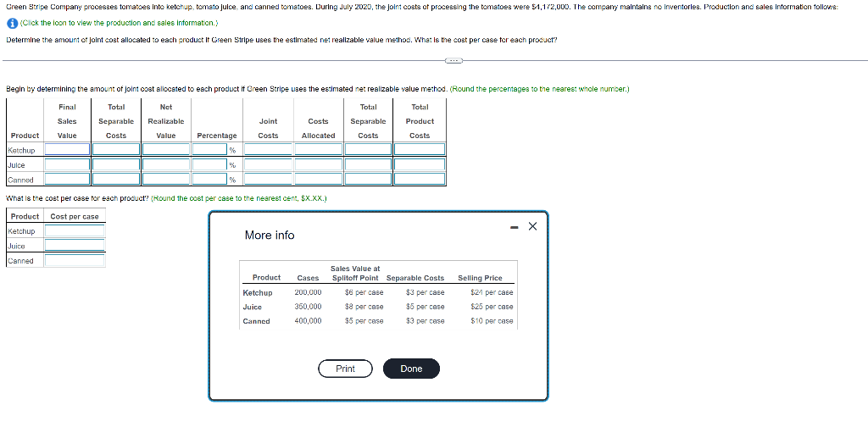This screenshot has height=427, width=868.
Task: Select Ketchup second Total Separable Costs field
Action: [368, 149]
